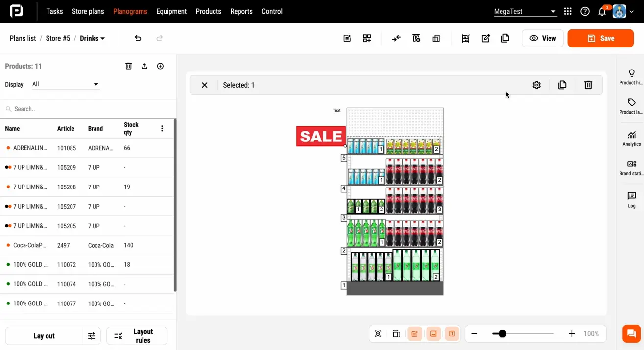Toggle the product card display mode
Image resolution: width=644 pixels, height=350 pixels.
click(x=415, y=333)
